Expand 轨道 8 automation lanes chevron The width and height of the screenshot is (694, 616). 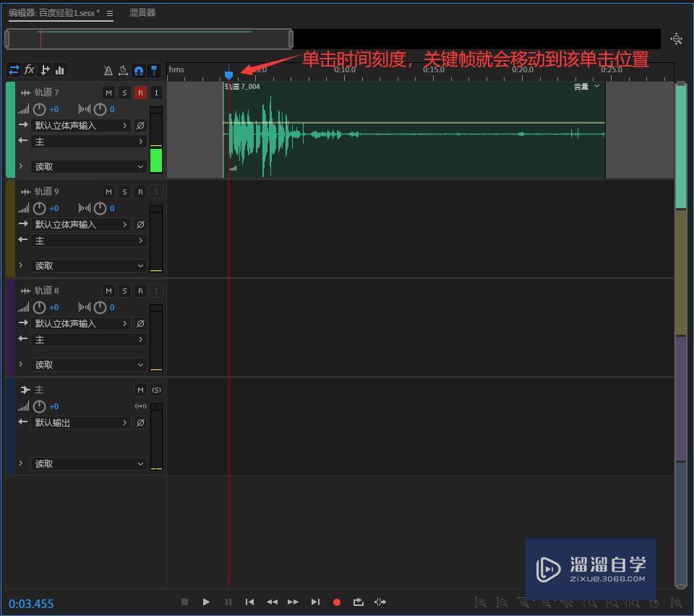(21, 364)
